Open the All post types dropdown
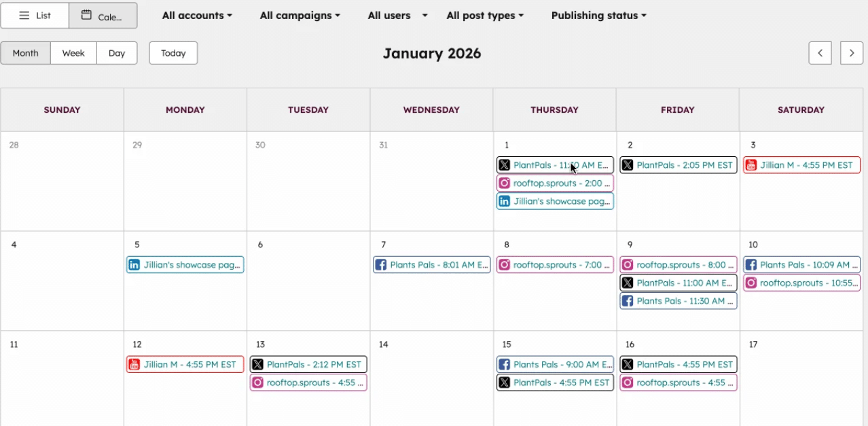Screen dimensions: 868x426 (484, 15)
